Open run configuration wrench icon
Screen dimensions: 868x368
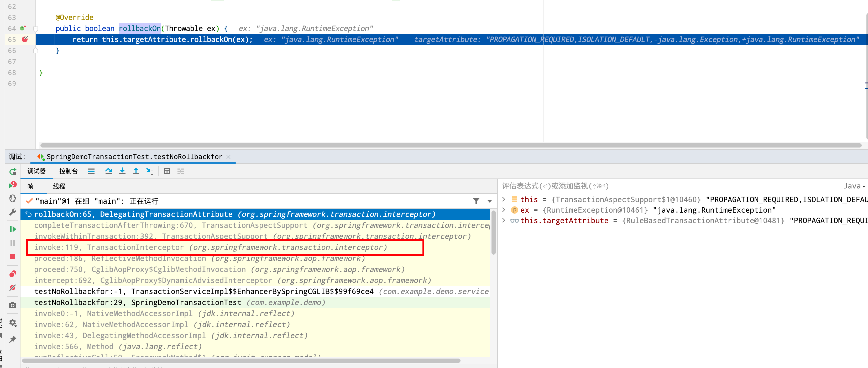12,212
